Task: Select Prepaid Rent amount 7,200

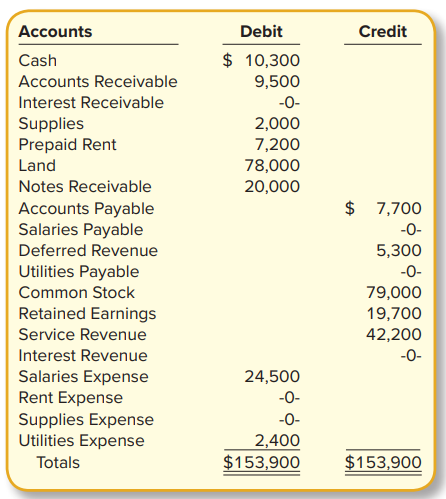Action: (277, 145)
